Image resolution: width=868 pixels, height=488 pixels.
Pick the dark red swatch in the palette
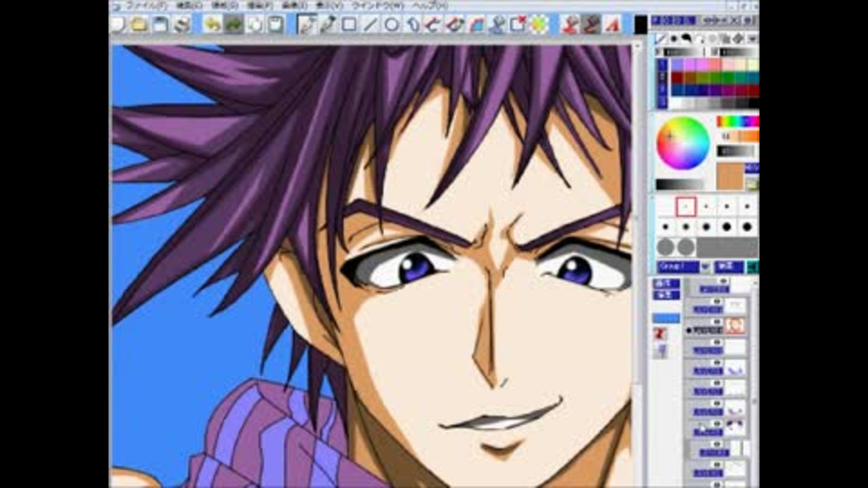click(677, 78)
